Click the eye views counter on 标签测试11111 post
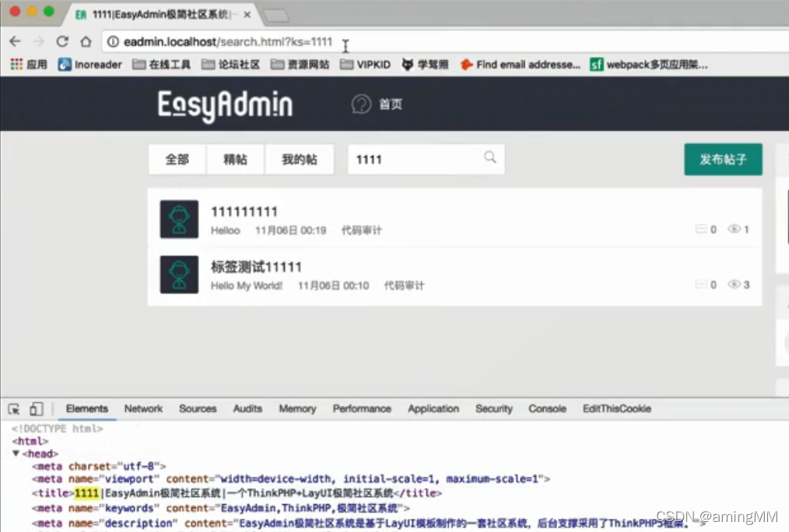The height and width of the screenshot is (532, 789). click(x=733, y=285)
